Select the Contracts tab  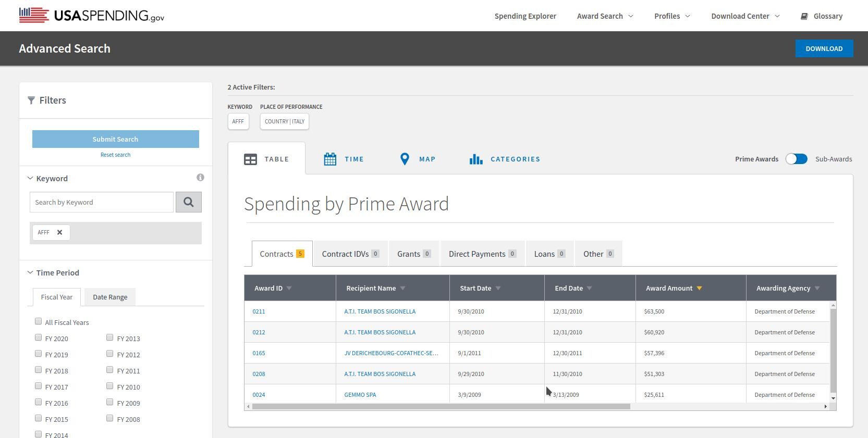282,254
